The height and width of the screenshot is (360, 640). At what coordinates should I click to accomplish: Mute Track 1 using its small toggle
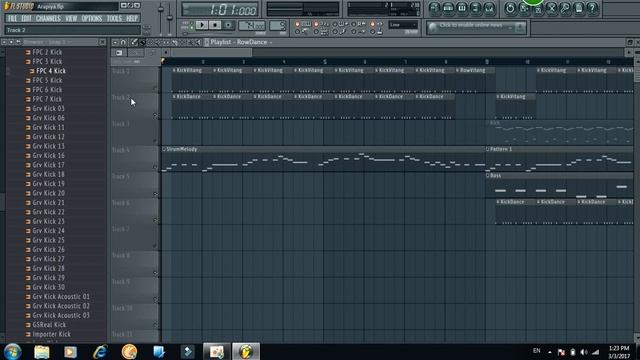(155, 88)
